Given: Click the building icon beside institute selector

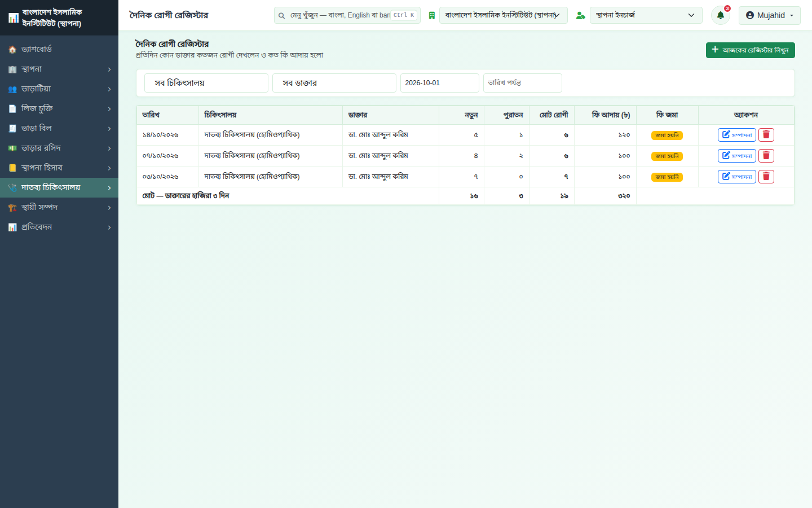Looking at the screenshot, I should [x=432, y=15].
